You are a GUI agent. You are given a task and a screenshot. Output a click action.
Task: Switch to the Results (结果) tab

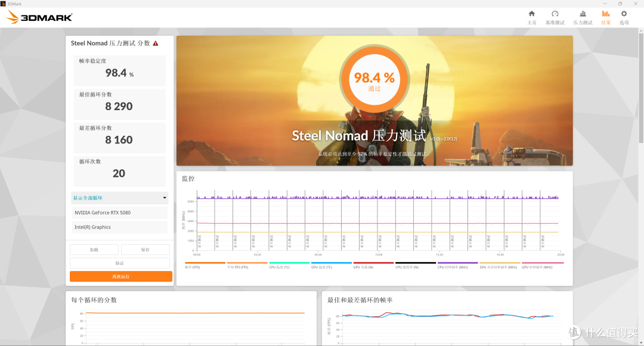tap(606, 18)
